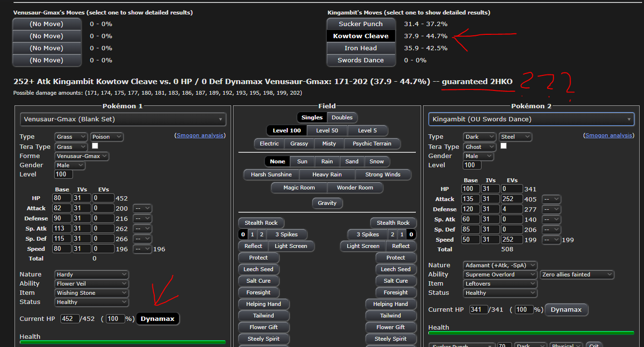Image resolution: width=644 pixels, height=347 pixels.
Task: Toggle left side Reflect
Action: coord(253,246)
